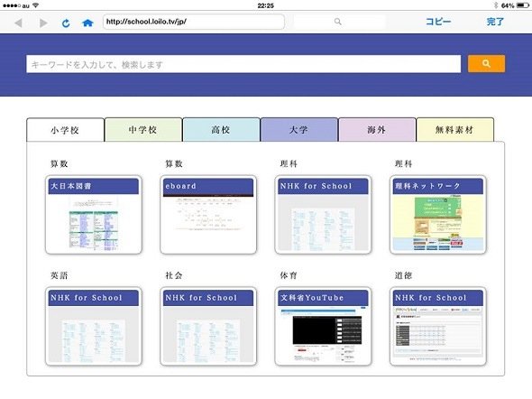Click the orange search button

pyautogui.click(x=486, y=63)
